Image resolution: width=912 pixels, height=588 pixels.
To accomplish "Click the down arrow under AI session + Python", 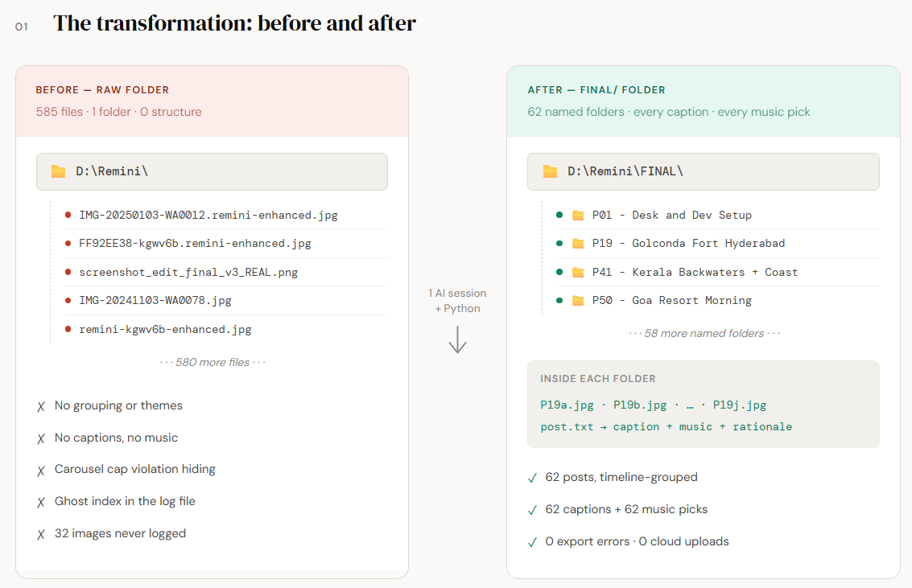I will 458,340.
